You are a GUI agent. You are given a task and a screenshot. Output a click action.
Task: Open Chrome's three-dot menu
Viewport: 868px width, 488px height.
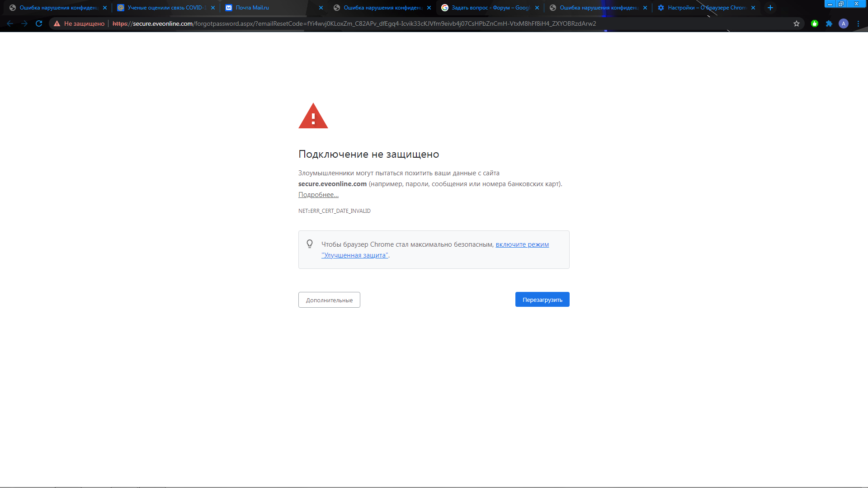858,23
